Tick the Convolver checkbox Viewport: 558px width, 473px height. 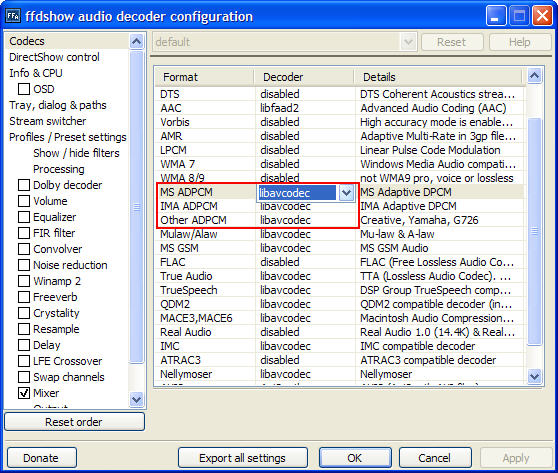[x=24, y=249]
